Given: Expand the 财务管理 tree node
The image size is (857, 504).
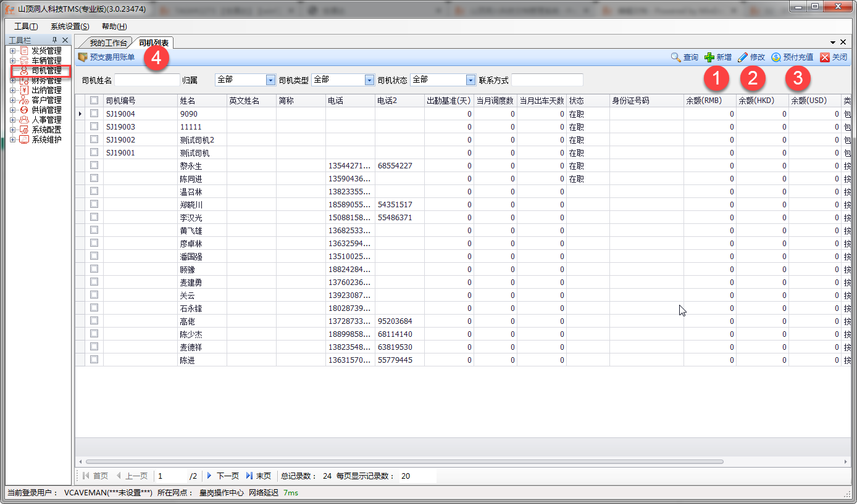Looking at the screenshot, I should coord(12,80).
